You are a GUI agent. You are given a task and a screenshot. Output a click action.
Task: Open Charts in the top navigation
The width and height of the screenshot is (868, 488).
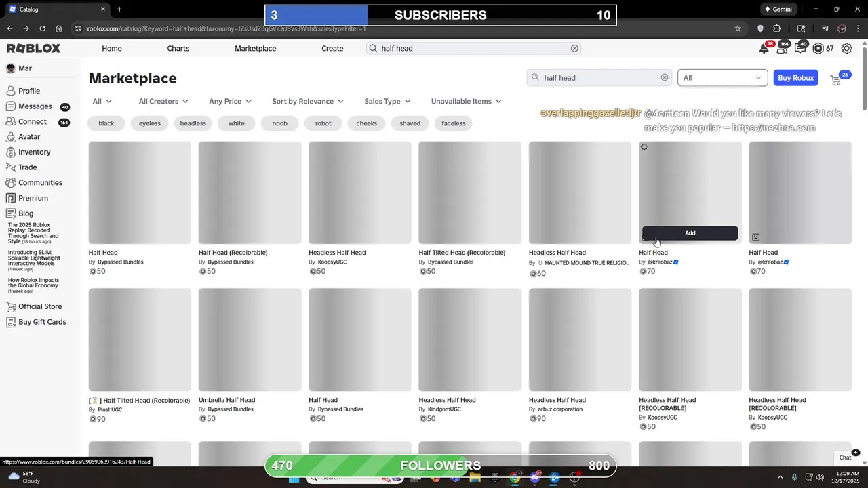[178, 49]
